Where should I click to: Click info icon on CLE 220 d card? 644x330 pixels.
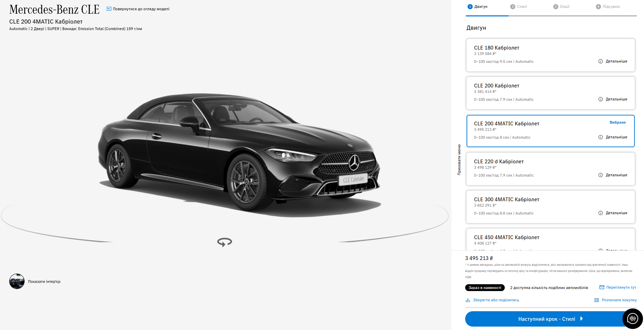coord(600,175)
